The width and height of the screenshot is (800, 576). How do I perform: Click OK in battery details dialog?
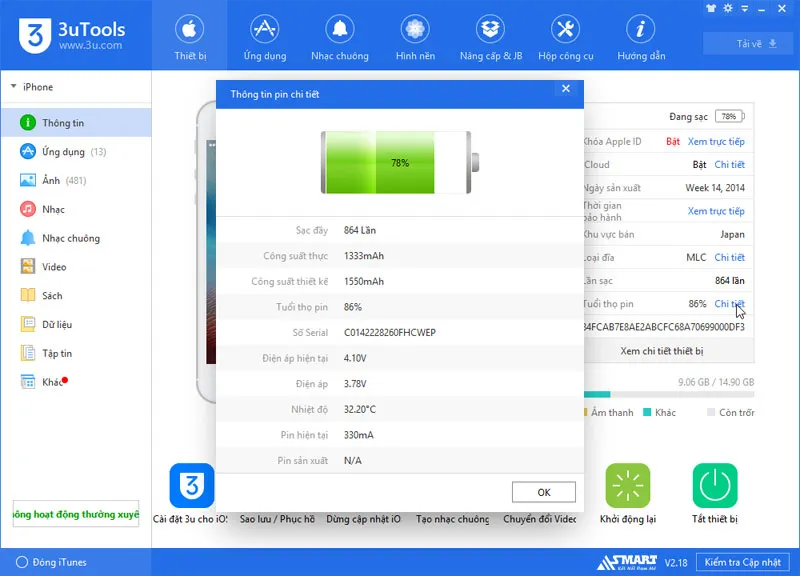click(544, 492)
